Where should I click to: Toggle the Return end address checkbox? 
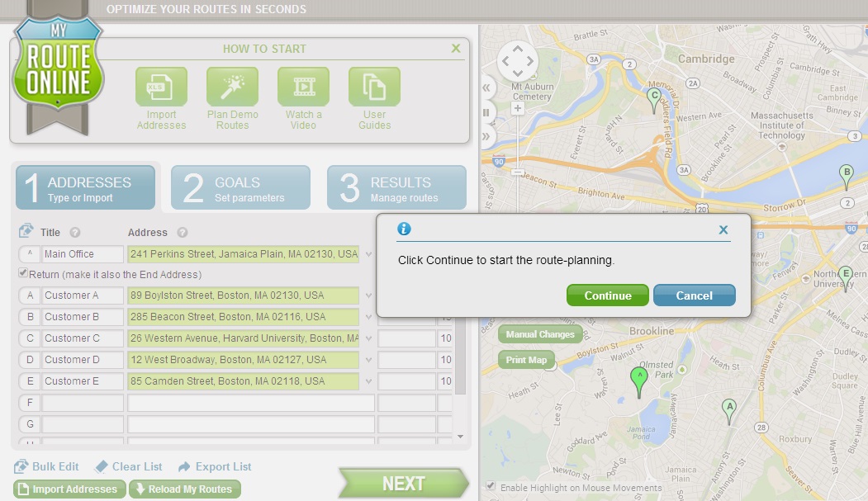(x=22, y=272)
